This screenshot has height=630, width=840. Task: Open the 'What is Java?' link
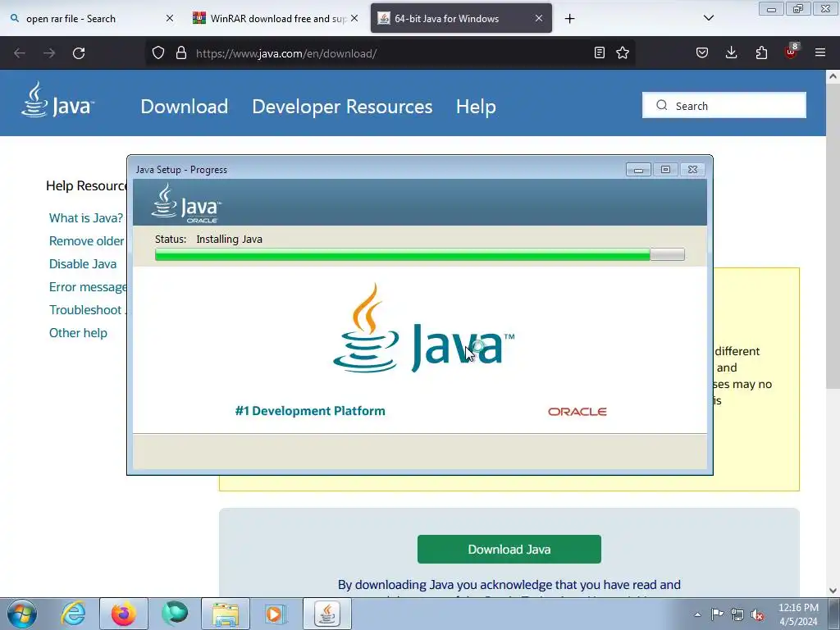click(85, 218)
